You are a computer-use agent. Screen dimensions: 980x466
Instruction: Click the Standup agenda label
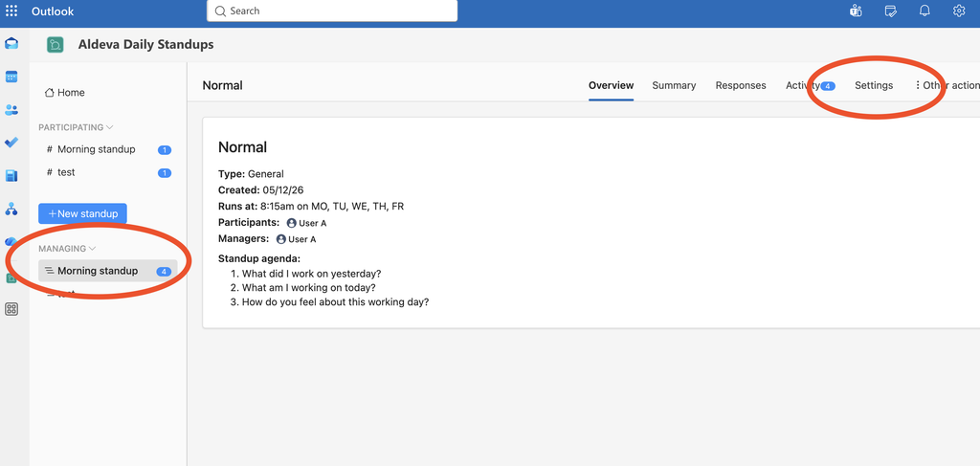[259, 258]
